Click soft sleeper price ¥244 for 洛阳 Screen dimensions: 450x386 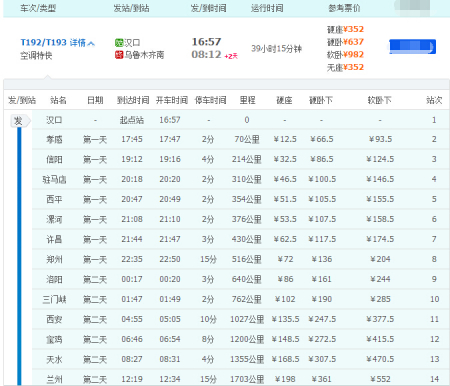[x=380, y=279]
